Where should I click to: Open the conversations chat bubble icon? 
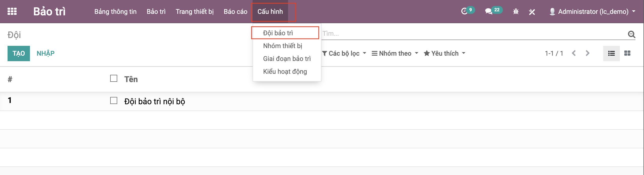click(489, 11)
